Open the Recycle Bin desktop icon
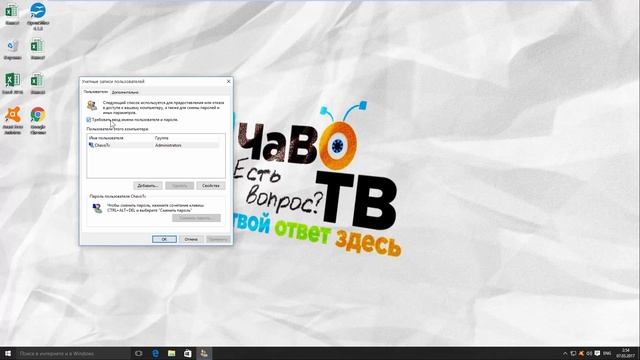 pos(12,50)
